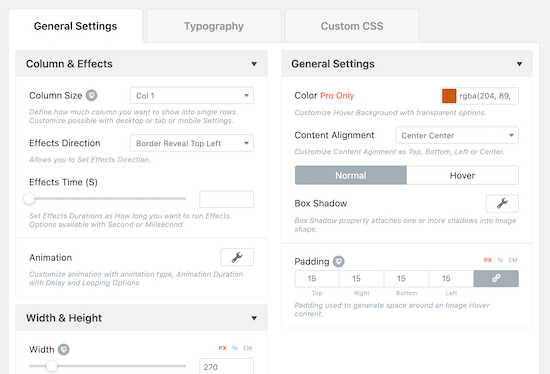Screen dimensions: 550x374
Task: Switch to the Typography tab
Action: click(214, 26)
